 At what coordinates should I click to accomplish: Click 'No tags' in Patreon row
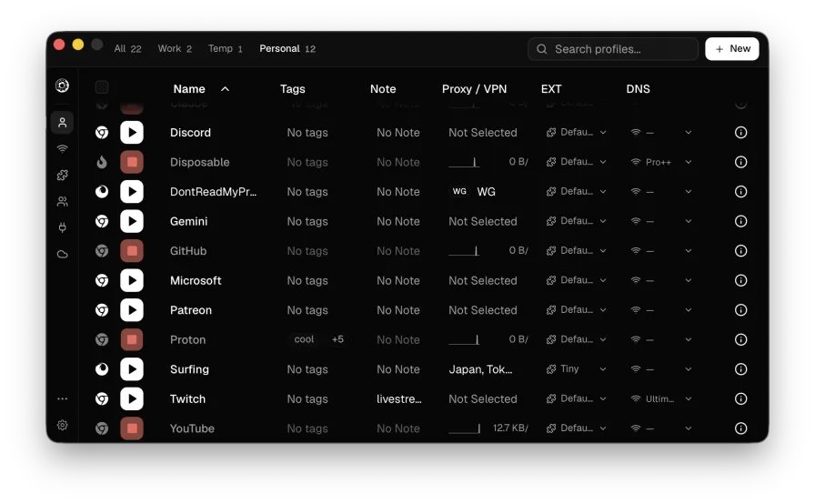(307, 310)
